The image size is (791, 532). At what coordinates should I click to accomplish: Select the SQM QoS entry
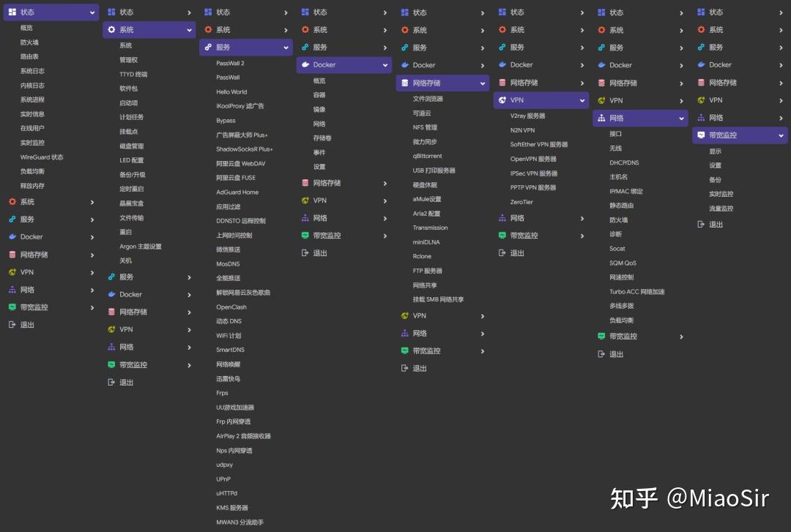point(623,263)
